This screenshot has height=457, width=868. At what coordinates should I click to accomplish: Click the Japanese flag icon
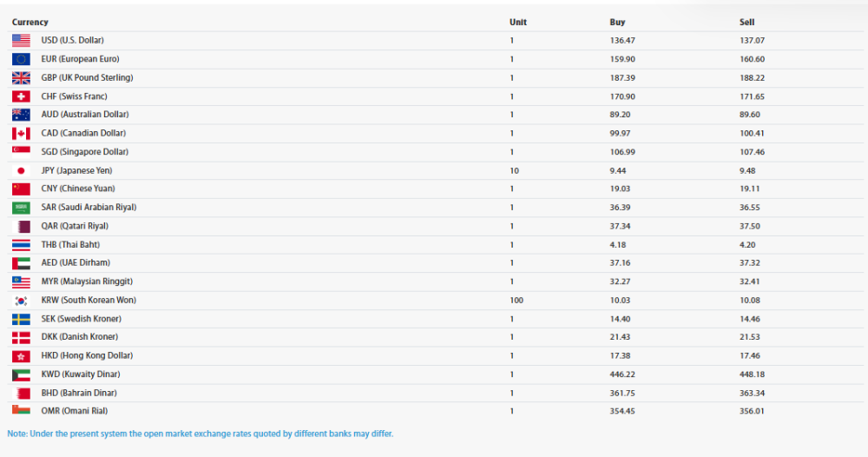21,170
